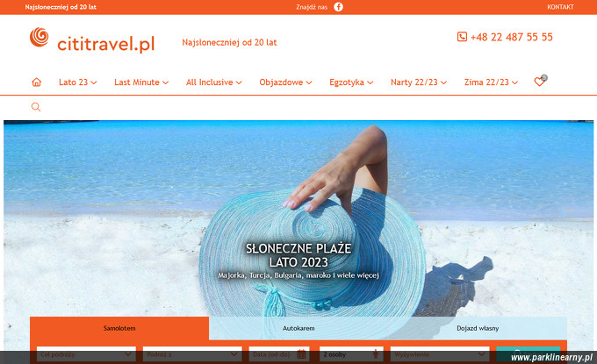The image size is (597, 364).
Task: Open the KONTAKT link
Action: coord(560,7)
